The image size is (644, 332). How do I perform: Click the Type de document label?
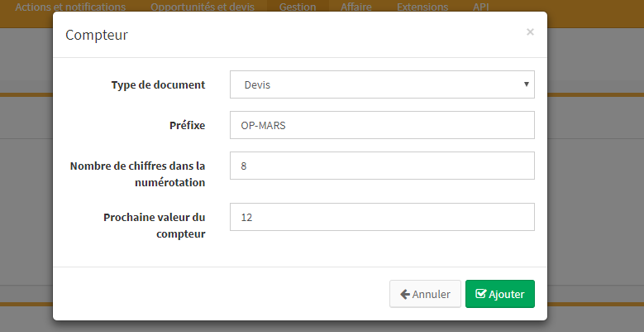[158, 84]
